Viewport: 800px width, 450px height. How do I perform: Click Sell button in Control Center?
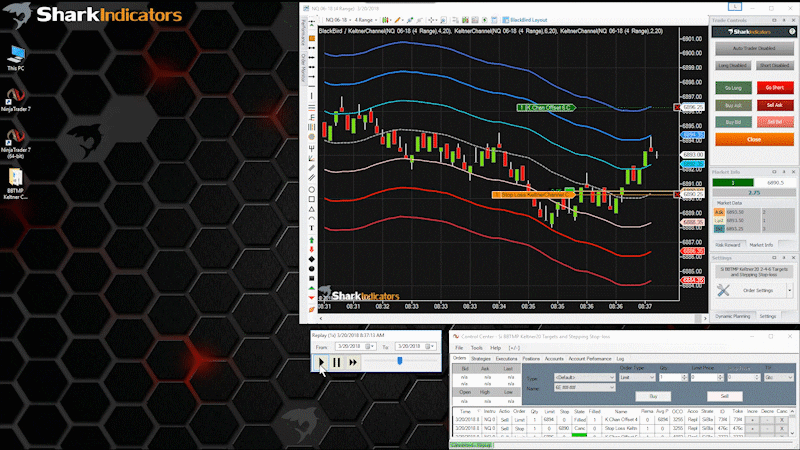724,396
